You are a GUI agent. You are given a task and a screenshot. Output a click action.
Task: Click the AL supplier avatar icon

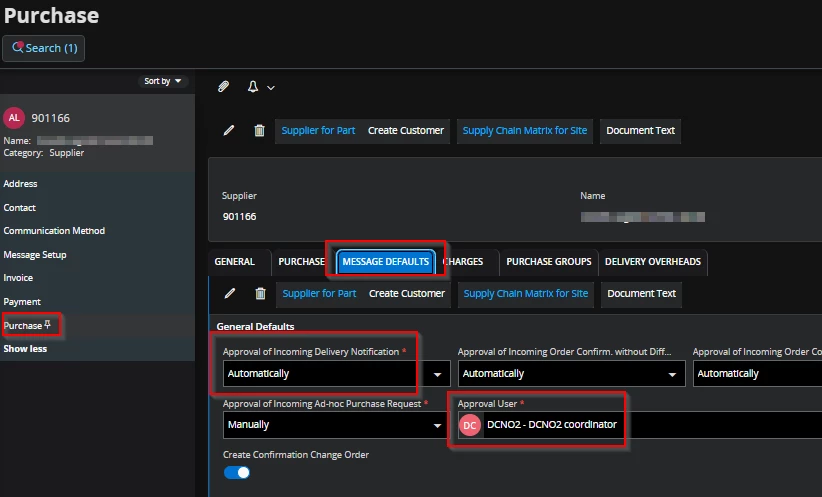click(14, 118)
